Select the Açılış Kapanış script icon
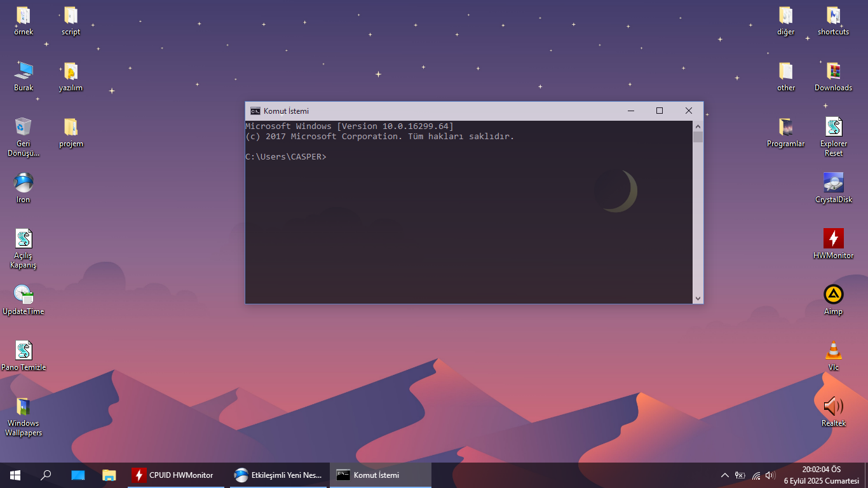The image size is (868, 488). 24,239
